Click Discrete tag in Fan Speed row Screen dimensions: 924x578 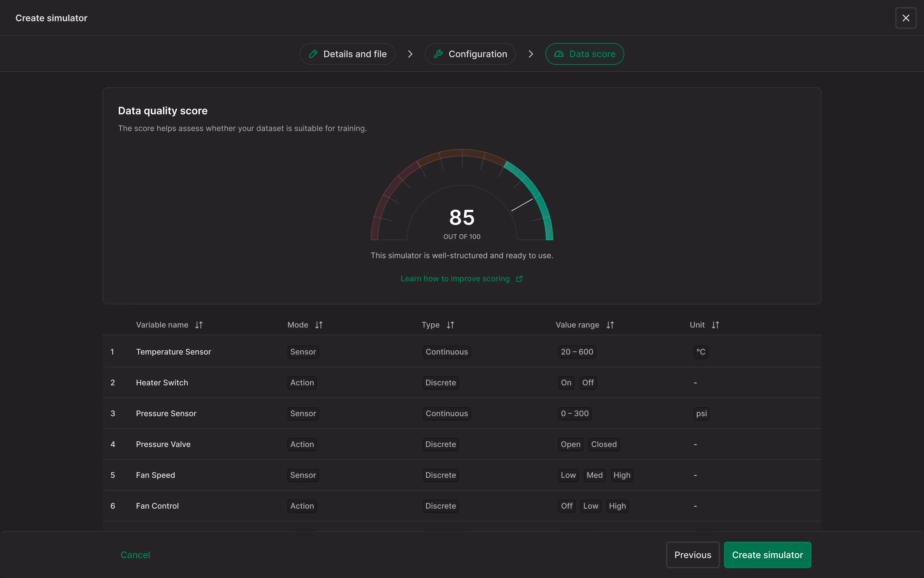coord(441,475)
